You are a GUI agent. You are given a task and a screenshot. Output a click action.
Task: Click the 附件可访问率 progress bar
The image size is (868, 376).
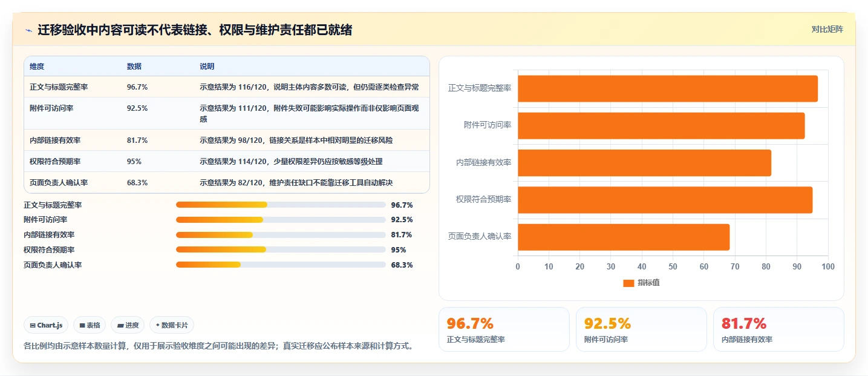point(281,220)
